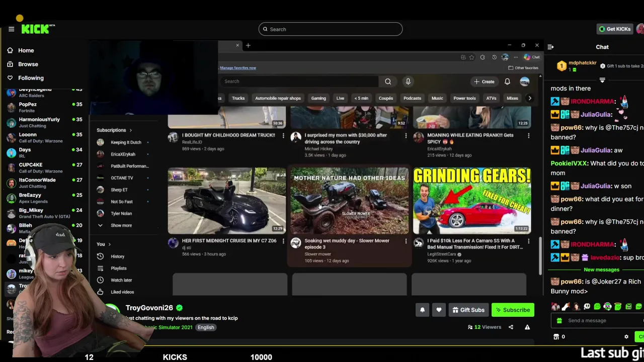Screen dimensions: 644x362
Task: Open chat settings gear icon
Action: pyautogui.click(x=626, y=337)
